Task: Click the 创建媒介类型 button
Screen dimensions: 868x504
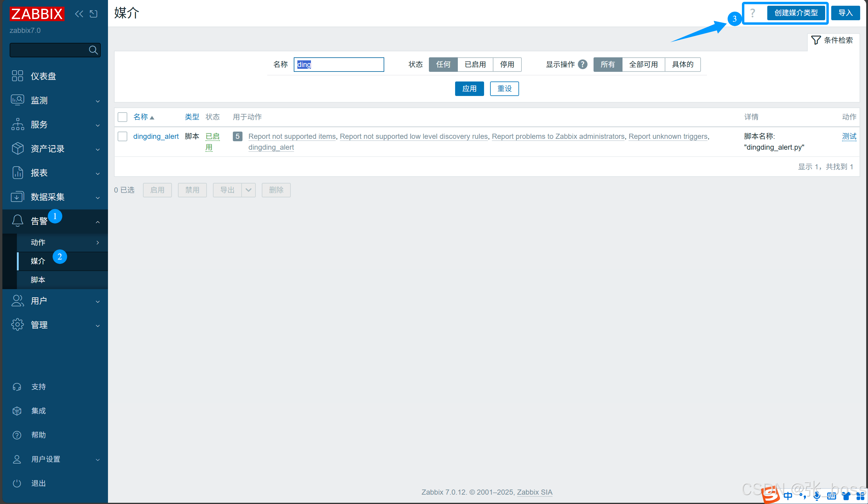Action: pyautogui.click(x=796, y=13)
